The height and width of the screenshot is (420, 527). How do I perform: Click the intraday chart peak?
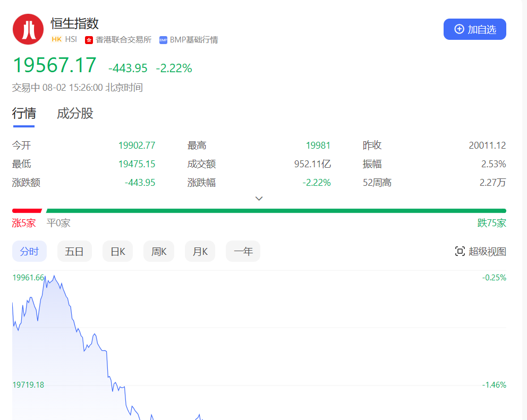point(54,276)
